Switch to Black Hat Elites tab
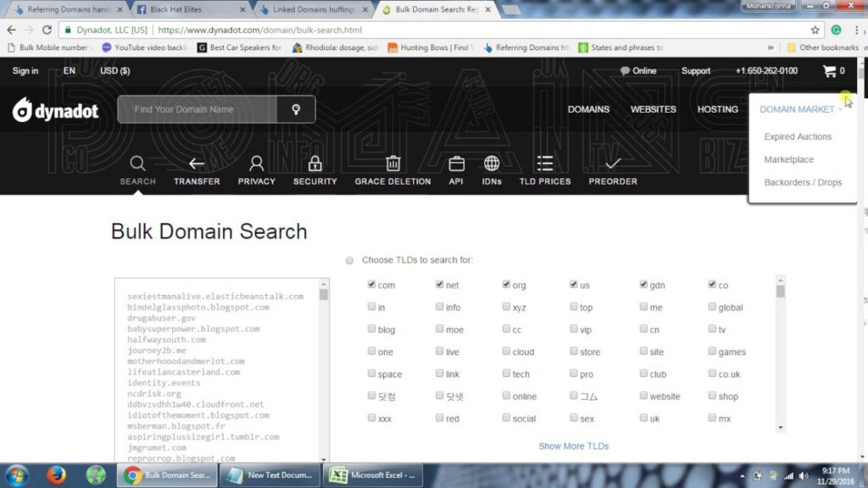This screenshot has height=488, width=868. point(191,9)
